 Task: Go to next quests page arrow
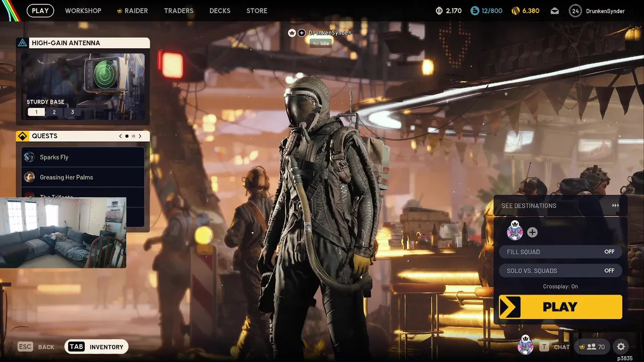tap(140, 136)
